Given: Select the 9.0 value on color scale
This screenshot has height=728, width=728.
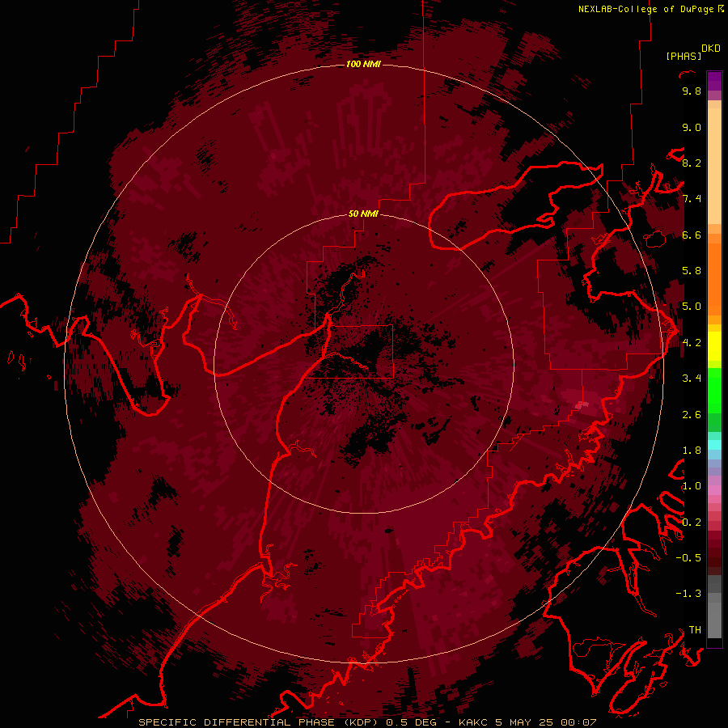Looking at the screenshot, I should tap(692, 127).
